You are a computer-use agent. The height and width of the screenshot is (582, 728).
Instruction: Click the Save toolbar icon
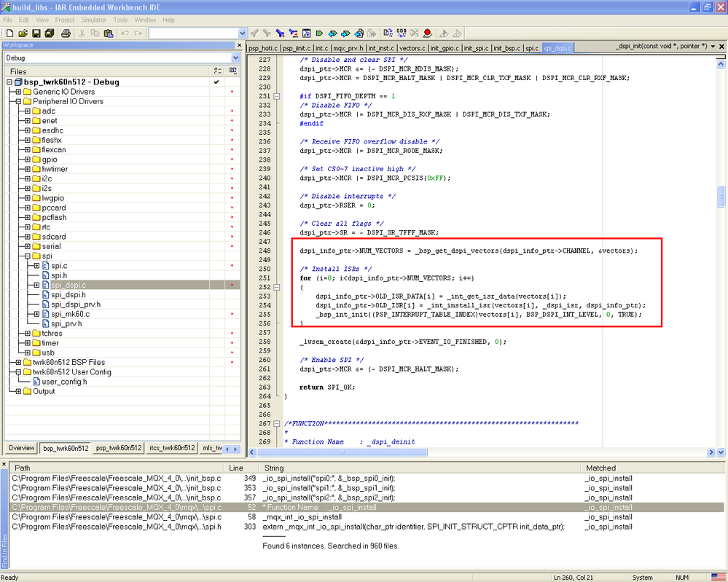point(36,34)
